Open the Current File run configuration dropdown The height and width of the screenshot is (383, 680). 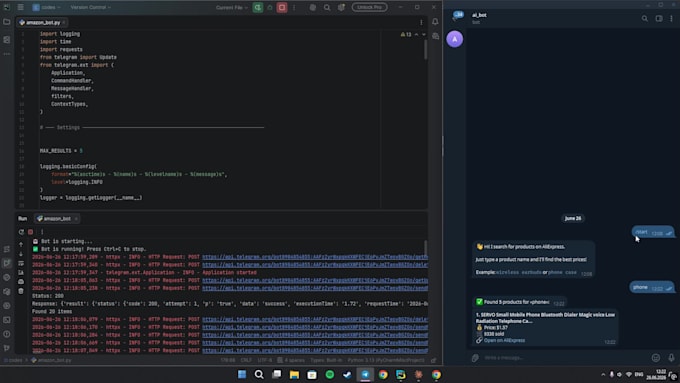click(x=232, y=7)
